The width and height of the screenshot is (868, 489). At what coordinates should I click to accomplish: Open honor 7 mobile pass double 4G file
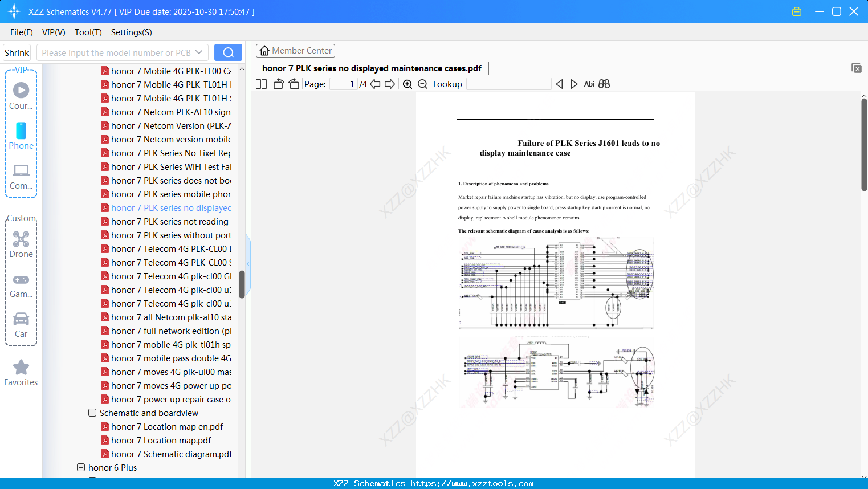(171, 358)
